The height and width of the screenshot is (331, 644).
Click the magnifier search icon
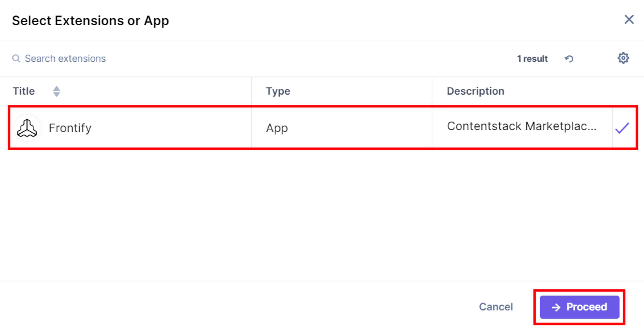(x=16, y=59)
